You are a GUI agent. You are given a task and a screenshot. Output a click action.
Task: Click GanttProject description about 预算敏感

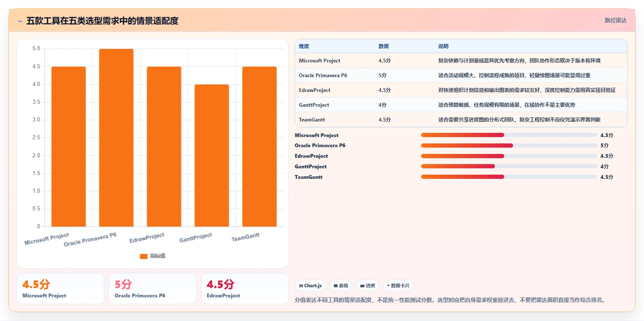[x=507, y=105]
